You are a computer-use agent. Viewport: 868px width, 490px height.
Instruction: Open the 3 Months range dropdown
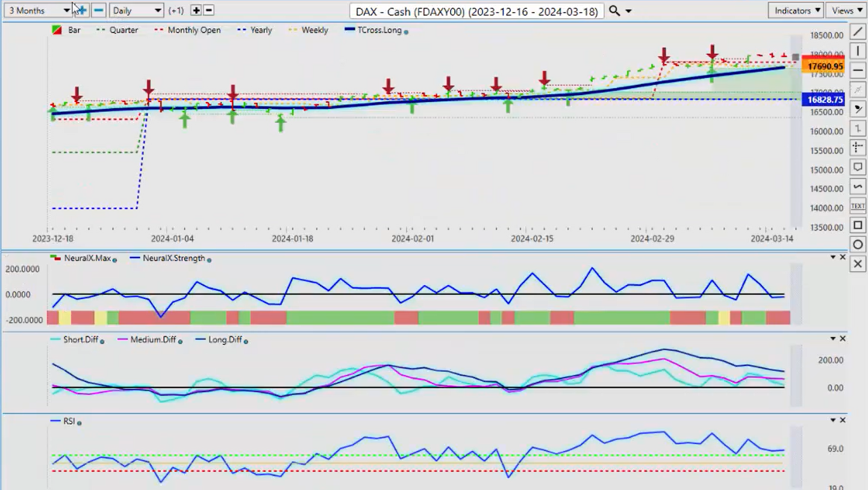tap(39, 10)
